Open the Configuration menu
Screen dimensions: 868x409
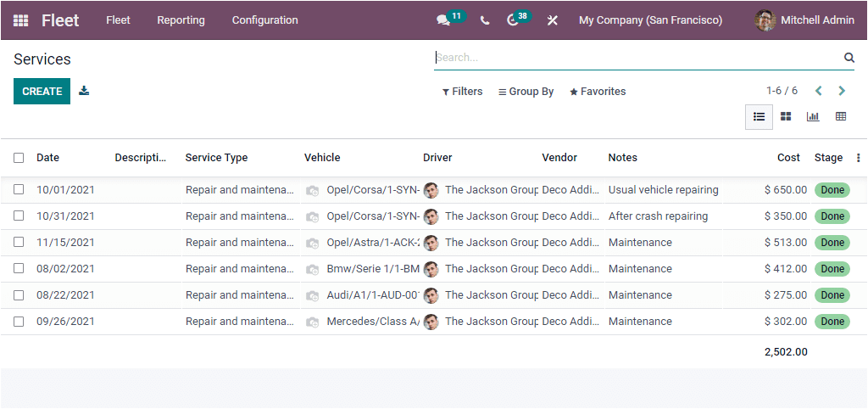click(264, 20)
